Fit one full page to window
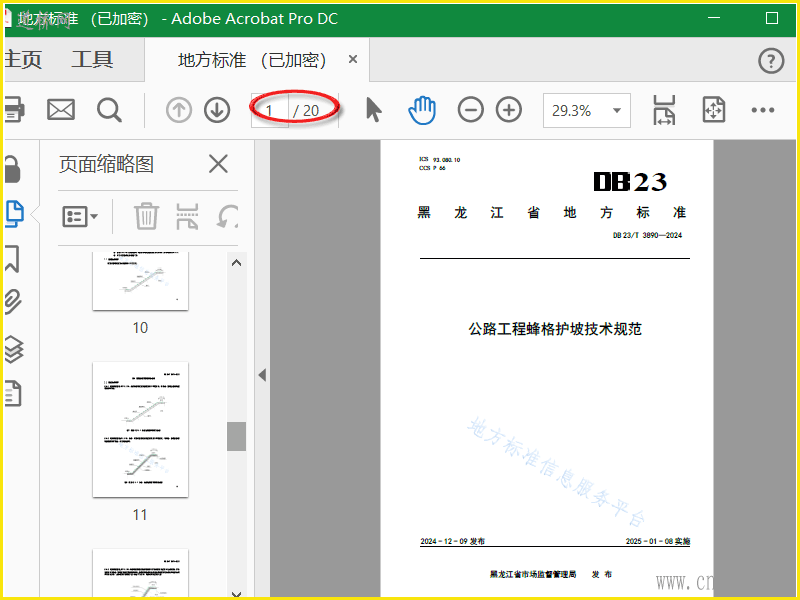The image size is (800, 600). pyautogui.click(x=713, y=110)
